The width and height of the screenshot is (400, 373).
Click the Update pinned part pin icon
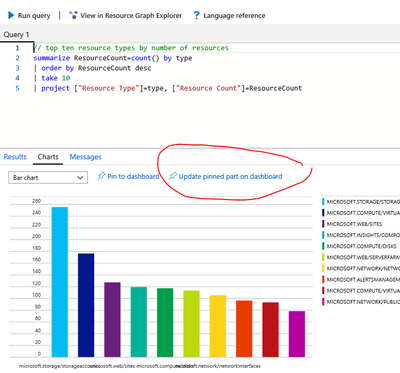tap(172, 176)
